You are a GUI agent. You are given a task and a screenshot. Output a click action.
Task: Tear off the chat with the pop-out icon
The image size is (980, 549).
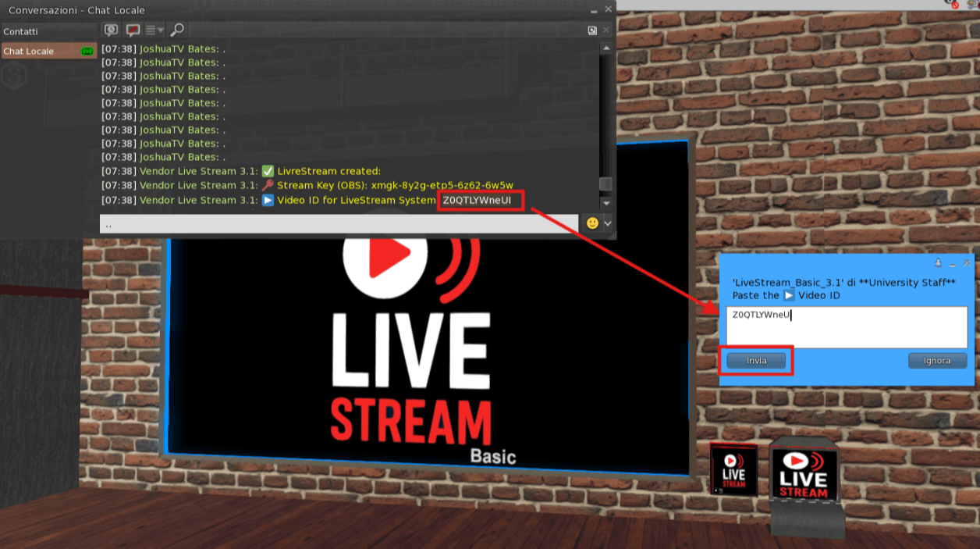pyautogui.click(x=592, y=30)
